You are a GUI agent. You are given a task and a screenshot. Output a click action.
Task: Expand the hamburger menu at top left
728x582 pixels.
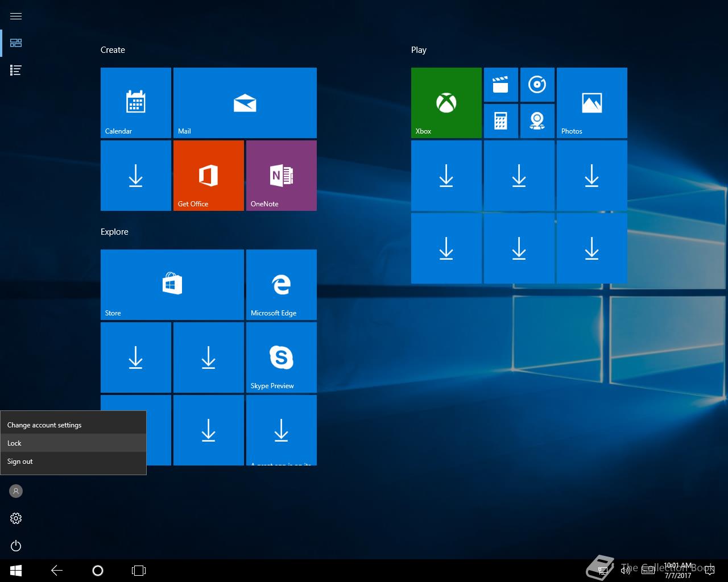16,16
